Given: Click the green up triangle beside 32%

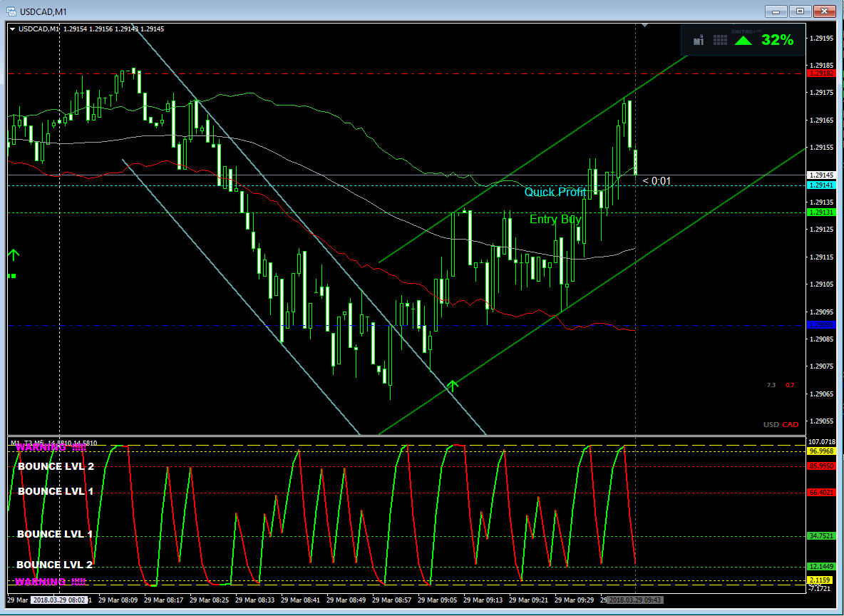Looking at the screenshot, I should [744, 41].
